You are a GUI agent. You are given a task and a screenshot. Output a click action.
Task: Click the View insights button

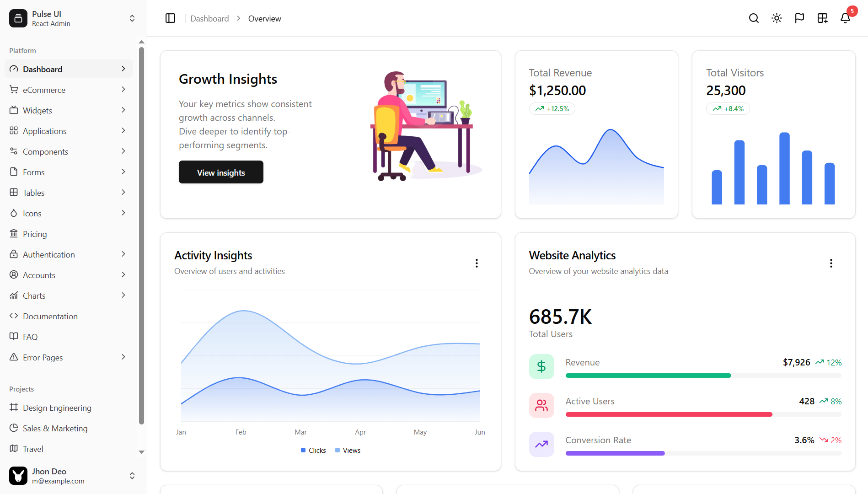221,172
